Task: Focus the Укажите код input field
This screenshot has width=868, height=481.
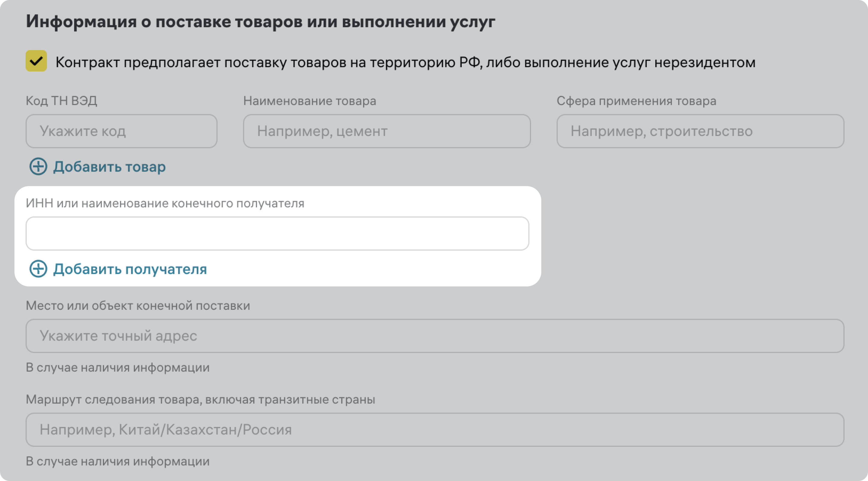Action: tap(121, 131)
